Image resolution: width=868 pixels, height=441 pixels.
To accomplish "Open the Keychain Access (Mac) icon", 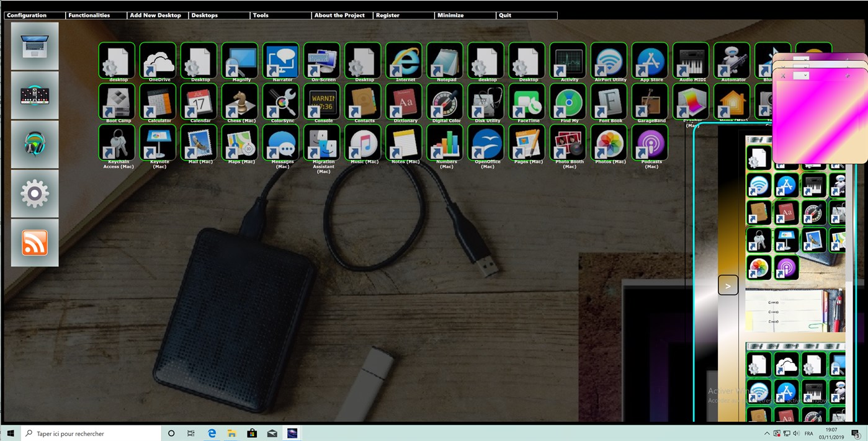I will [x=118, y=142].
